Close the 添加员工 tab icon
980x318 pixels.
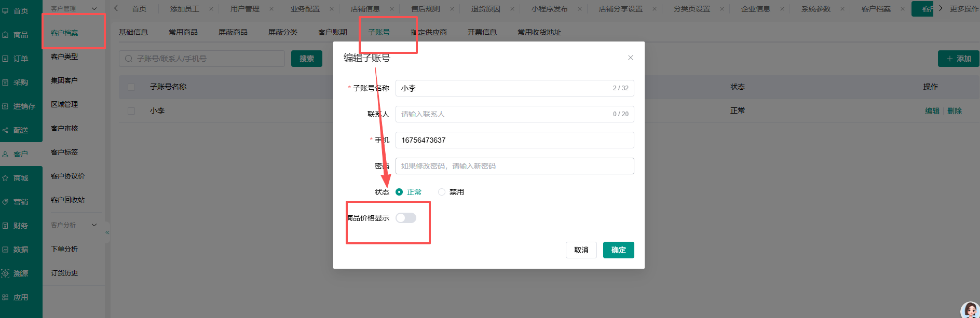(x=211, y=9)
